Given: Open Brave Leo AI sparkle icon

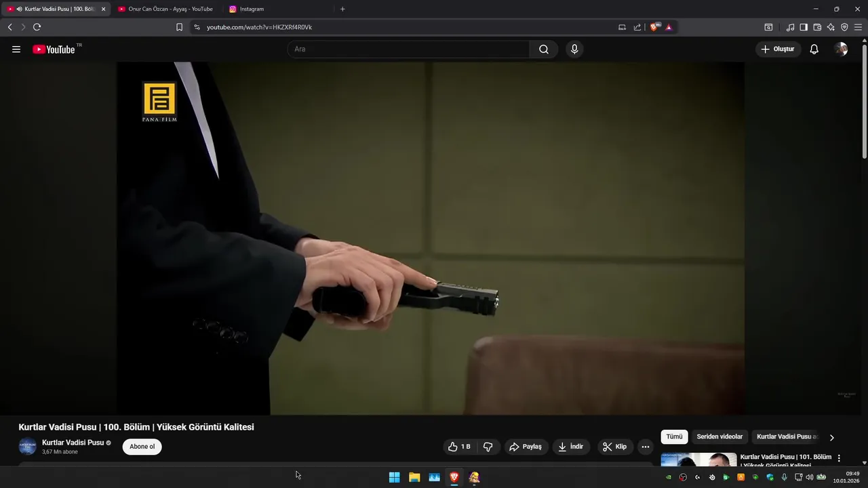Looking at the screenshot, I should click(x=831, y=27).
